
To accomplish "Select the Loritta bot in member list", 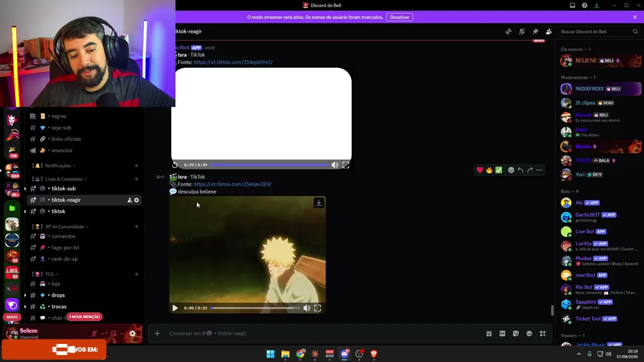I will pyautogui.click(x=601, y=246).
